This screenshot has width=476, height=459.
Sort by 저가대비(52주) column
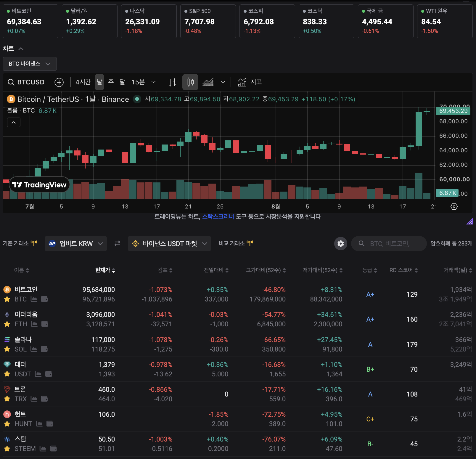pos(322,270)
